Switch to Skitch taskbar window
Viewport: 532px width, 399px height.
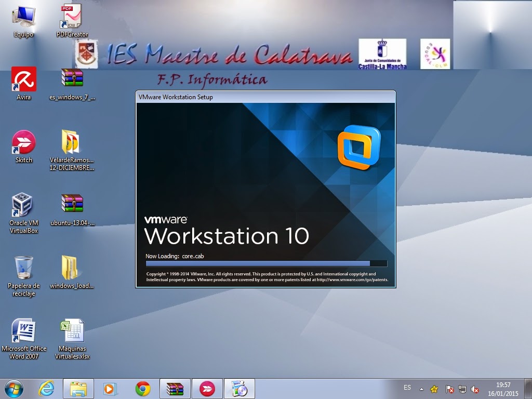(207, 389)
